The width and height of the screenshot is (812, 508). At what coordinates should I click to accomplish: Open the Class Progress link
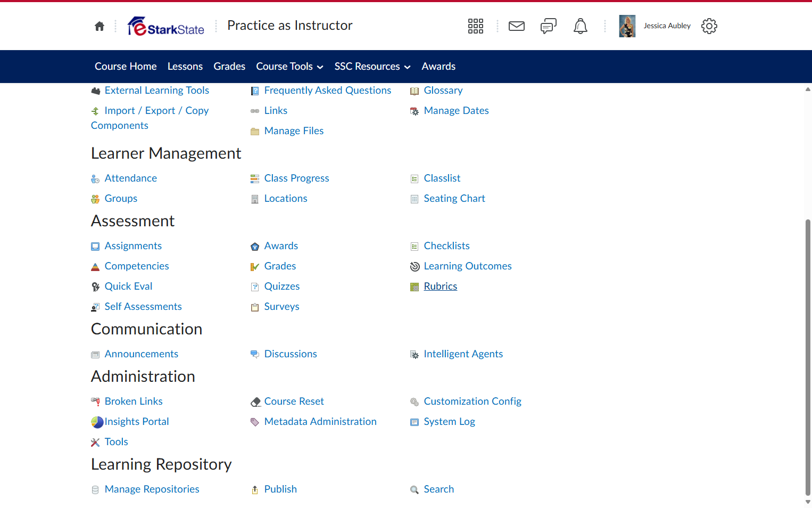297,178
